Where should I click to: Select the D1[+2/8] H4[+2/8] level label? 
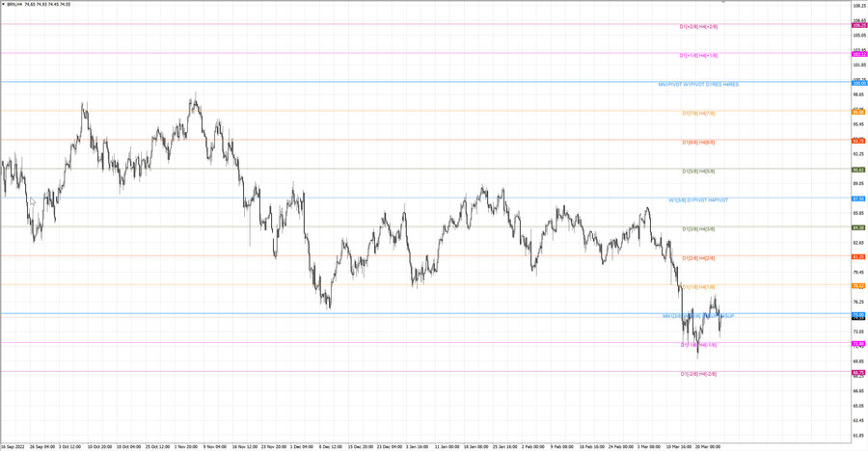(x=698, y=27)
